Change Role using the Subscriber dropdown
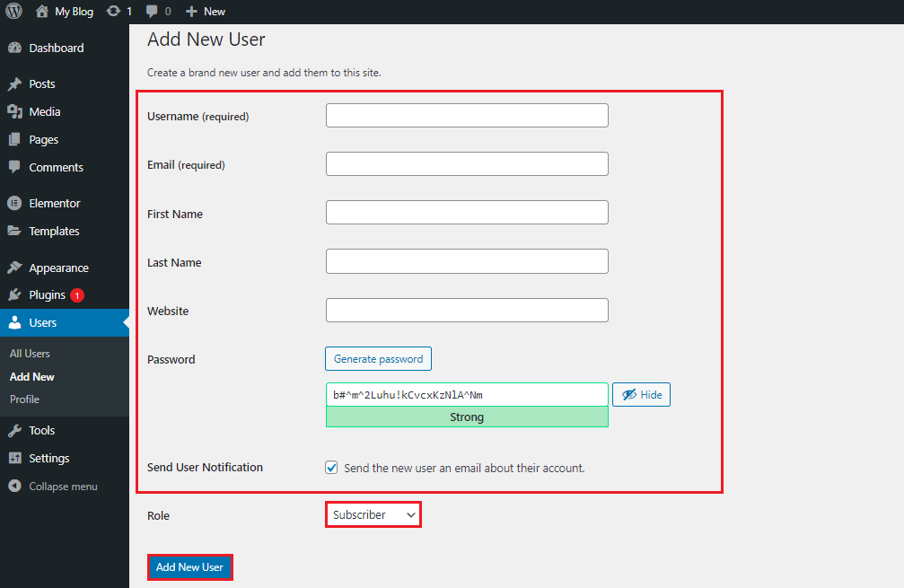904x588 pixels. 373,514
